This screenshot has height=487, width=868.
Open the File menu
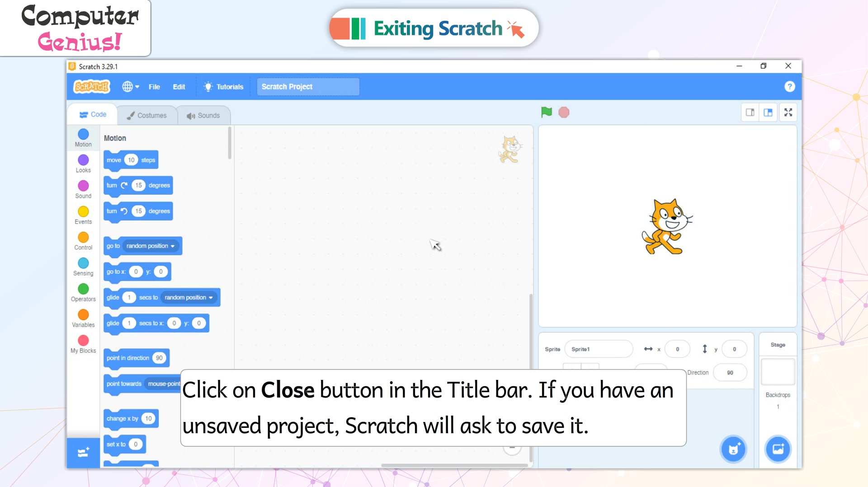[x=154, y=87]
